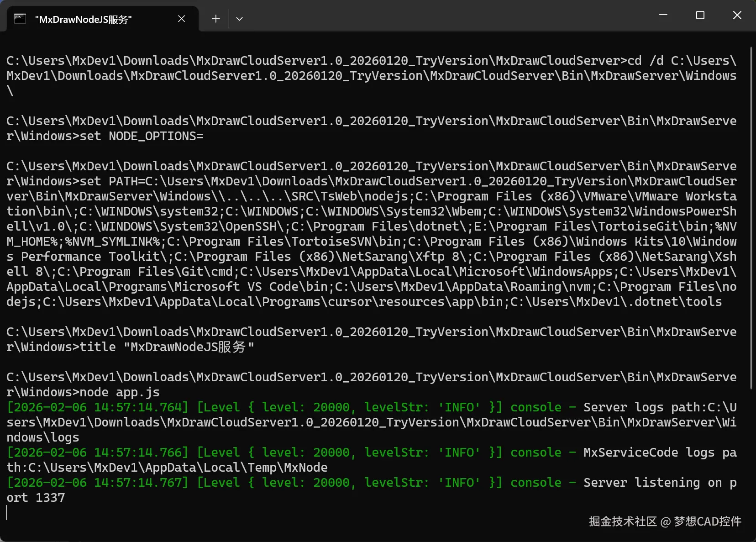This screenshot has width=756, height=542.
Task: Maximize the terminal window
Action: pos(700,15)
